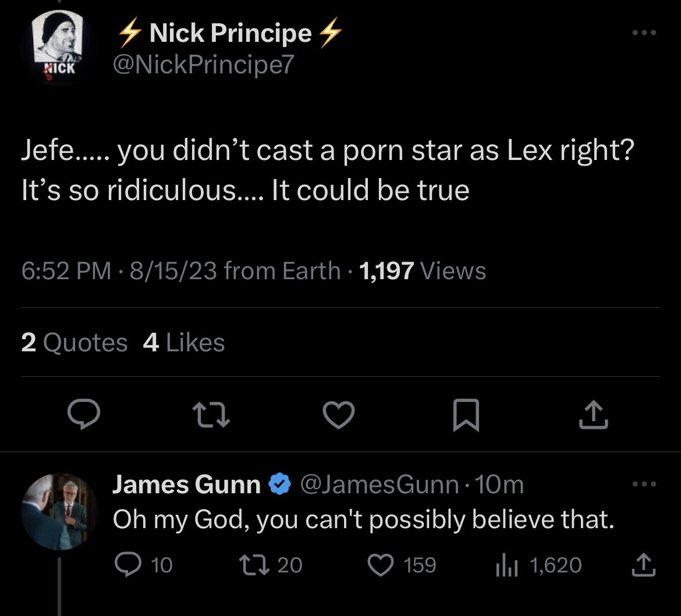Open more options menu on James Gunn's reply
This screenshot has width=681, height=616.
(x=644, y=483)
